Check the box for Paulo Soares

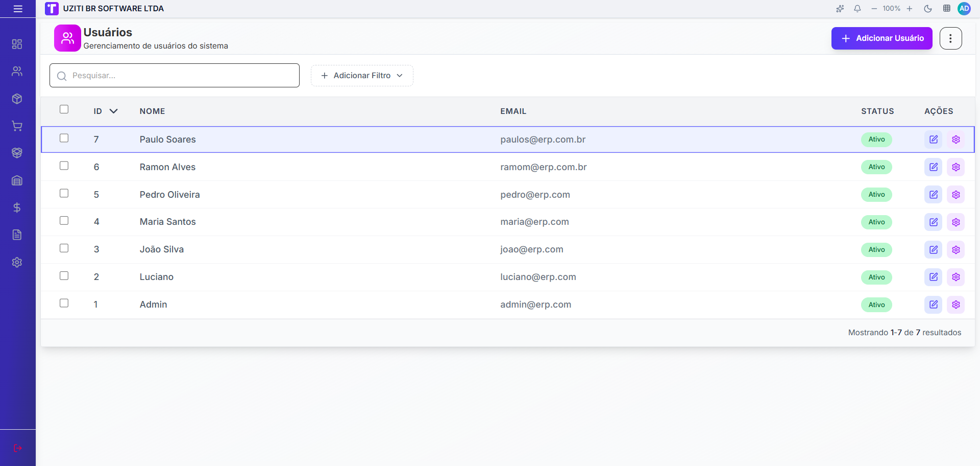point(64,138)
